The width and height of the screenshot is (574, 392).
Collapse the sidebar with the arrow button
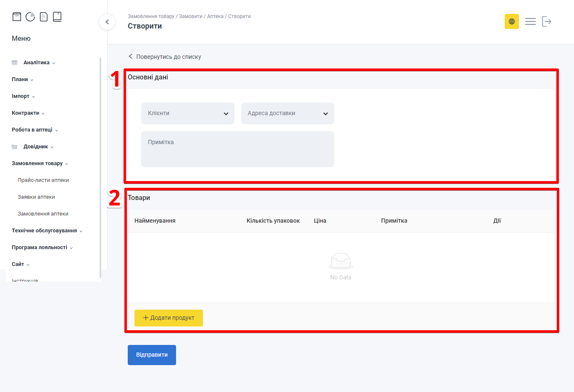[x=107, y=22]
